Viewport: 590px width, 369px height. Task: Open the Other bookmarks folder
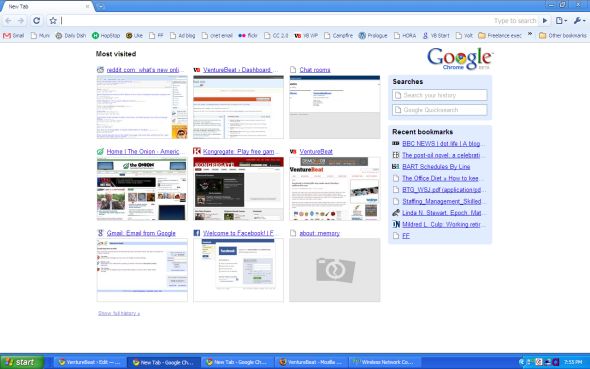click(563, 36)
